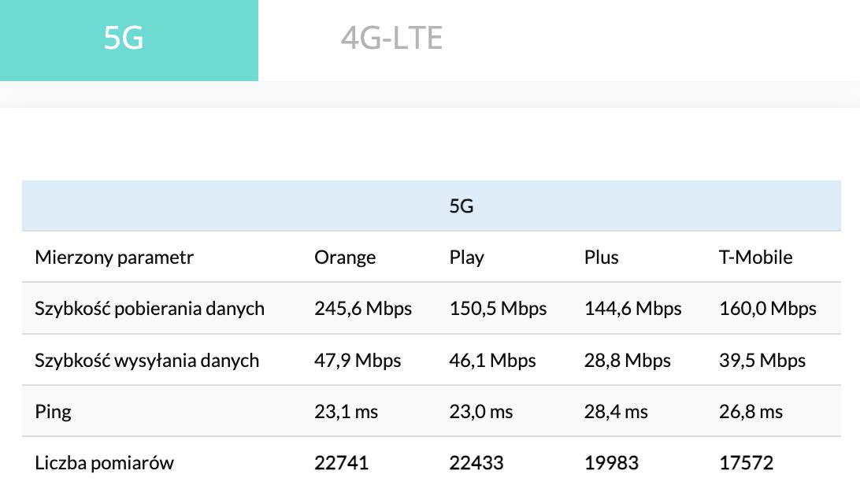The height and width of the screenshot is (504, 860).
Task: Select T-Mobile download speed 160,0 Mbps
Action: click(x=768, y=309)
